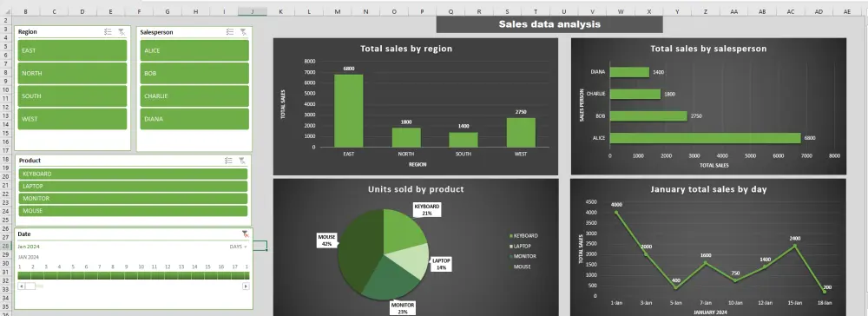Click the 4000 data point on line chart
The width and height of the screenshot is (868, 316).
coord(616,213)
